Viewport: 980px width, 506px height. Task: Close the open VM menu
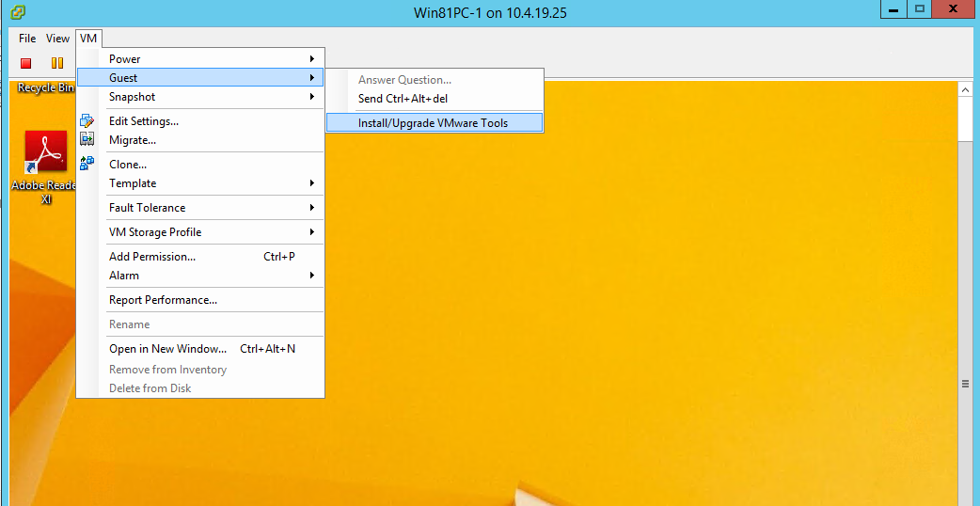click(x=88, y=39)
